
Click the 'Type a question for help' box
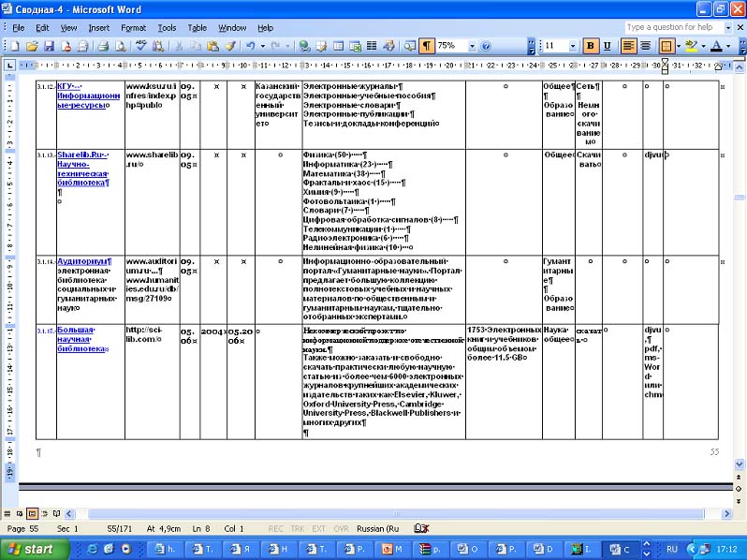point(668,27)
